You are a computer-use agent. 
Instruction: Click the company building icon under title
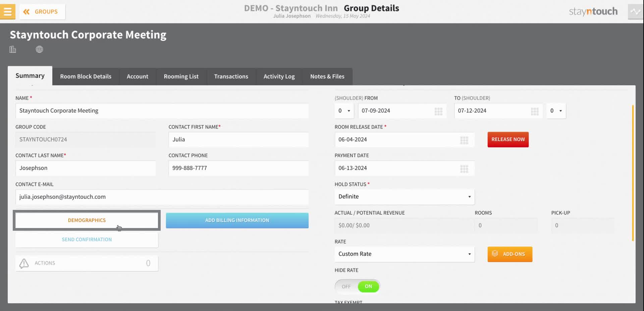(x=13, y=49)
